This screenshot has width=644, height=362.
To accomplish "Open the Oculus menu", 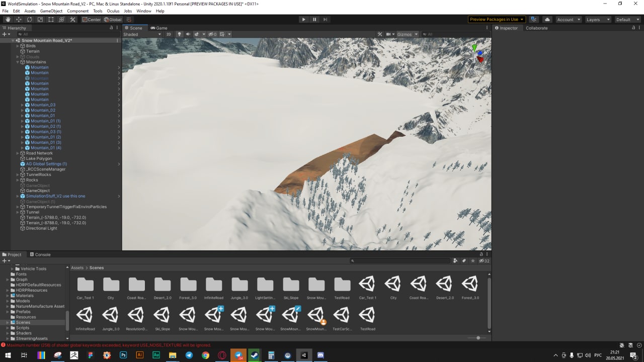I will click(113, 11).
